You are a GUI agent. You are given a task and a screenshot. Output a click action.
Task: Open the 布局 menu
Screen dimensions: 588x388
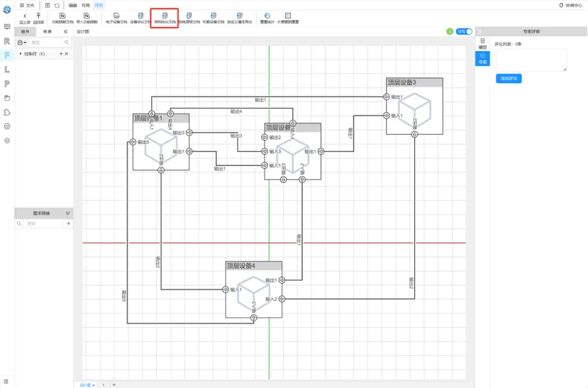86,5
